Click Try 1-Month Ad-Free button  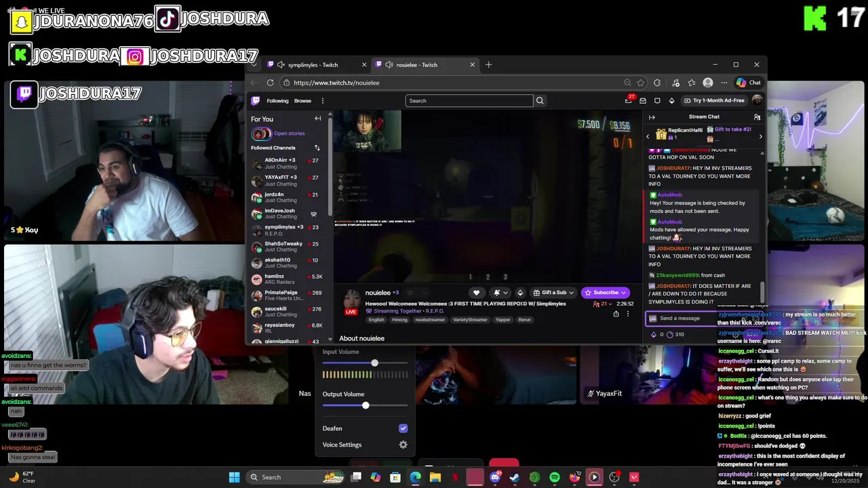click(x=713, y=101)
